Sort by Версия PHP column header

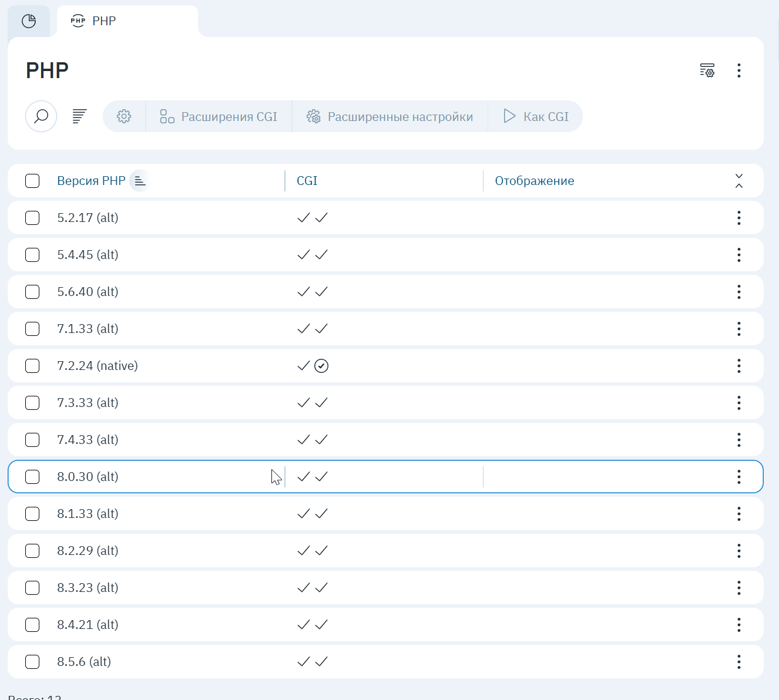[x=91, y=181]
